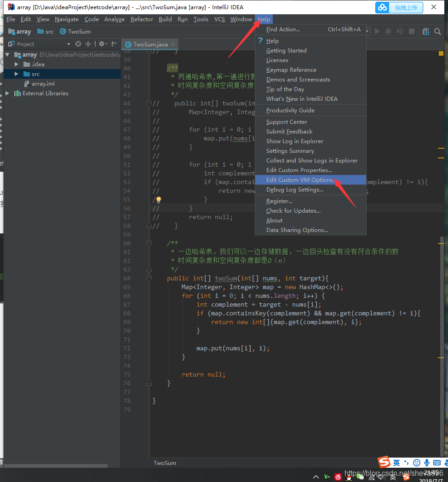Hide the Project tool window icon

pos(115,44)
